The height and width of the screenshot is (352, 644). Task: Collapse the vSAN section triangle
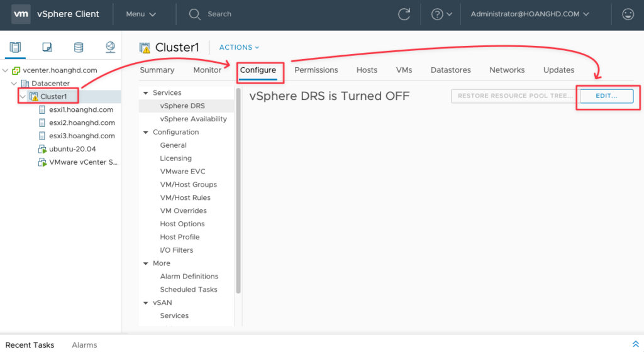[145, 303]
